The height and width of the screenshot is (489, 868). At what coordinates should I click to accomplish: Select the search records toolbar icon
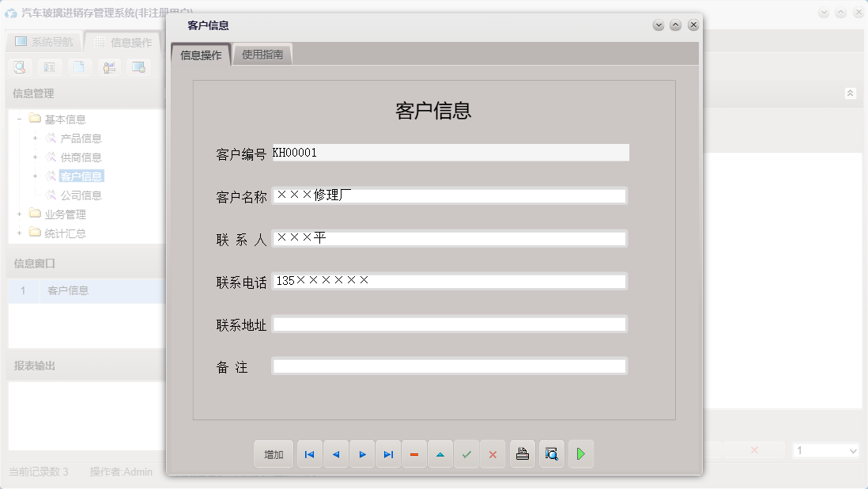19,67
